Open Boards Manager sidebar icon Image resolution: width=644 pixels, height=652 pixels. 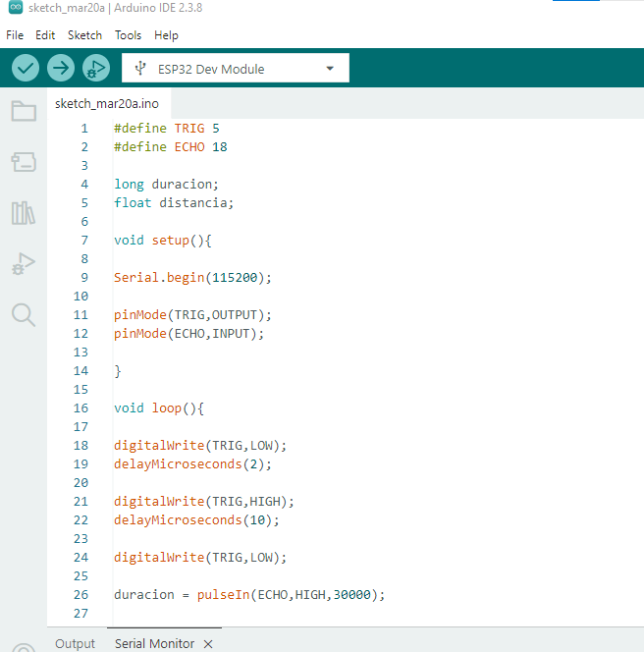pos(24,162)
